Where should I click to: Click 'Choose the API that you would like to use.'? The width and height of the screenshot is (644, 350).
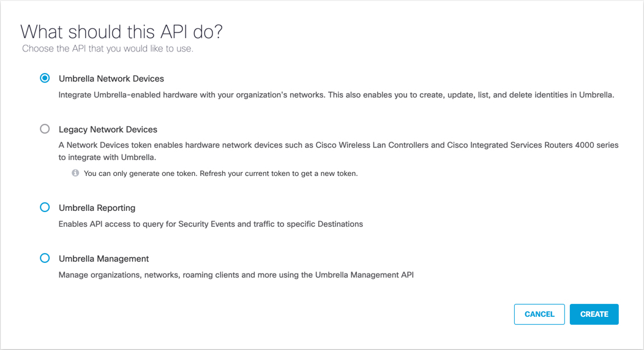[x=108, y=48]
